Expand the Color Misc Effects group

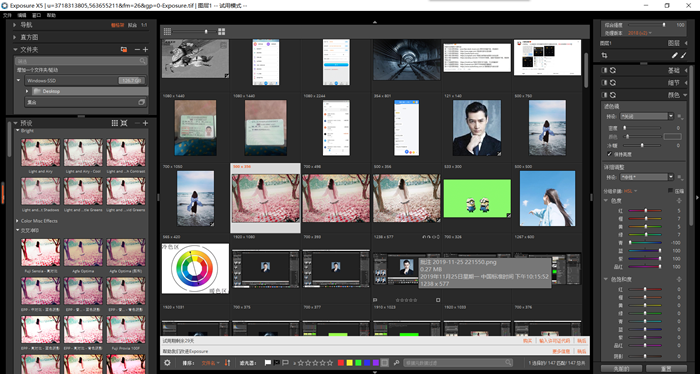(18, 221)
